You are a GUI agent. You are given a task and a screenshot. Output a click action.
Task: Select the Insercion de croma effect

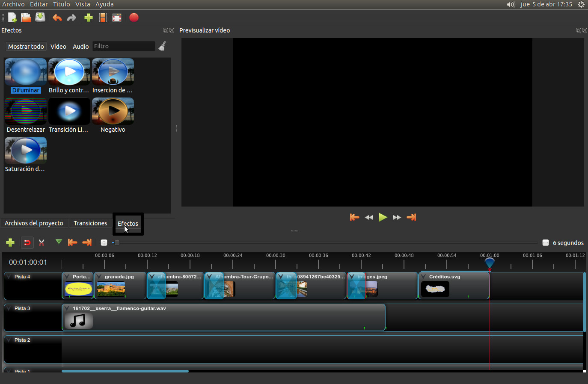113,76
